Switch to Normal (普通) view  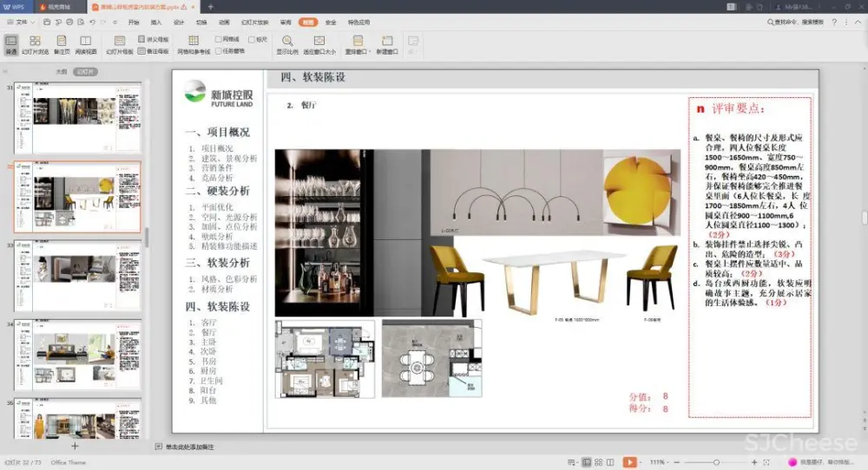click(11, 44)
